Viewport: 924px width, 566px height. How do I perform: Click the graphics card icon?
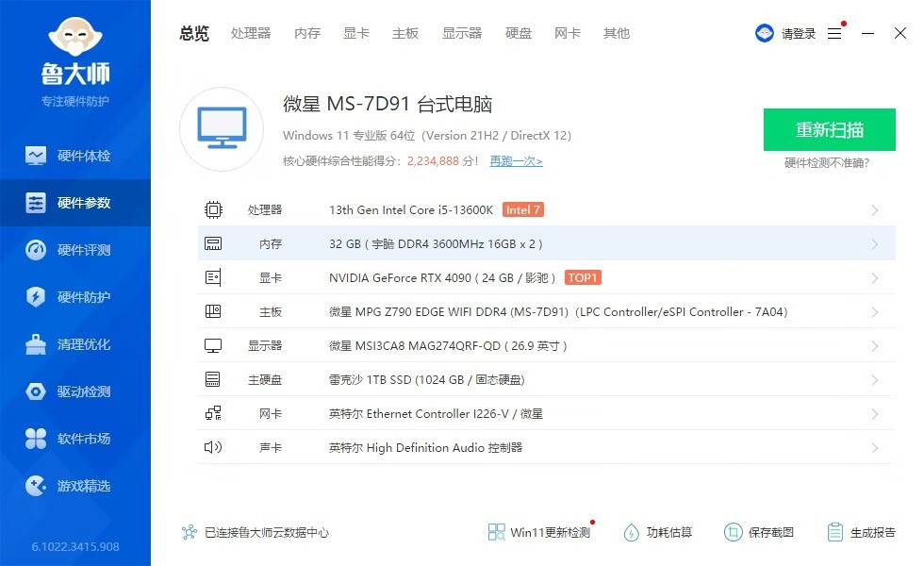point(213,277)
